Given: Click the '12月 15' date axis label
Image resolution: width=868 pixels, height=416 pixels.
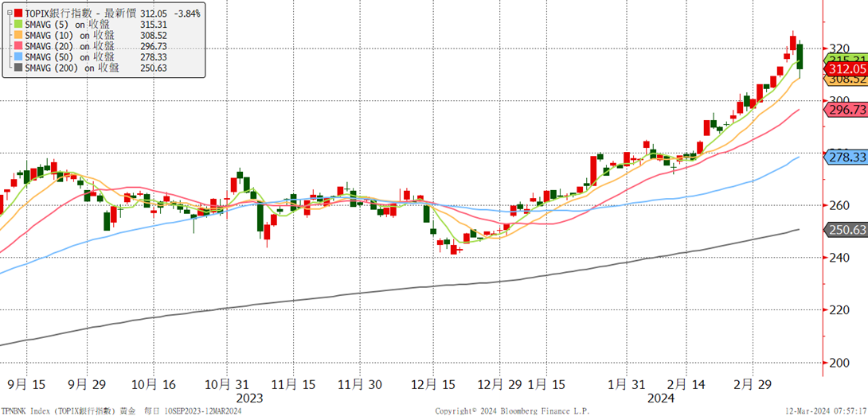Looking at the screenshot, I should pos(433,383).
